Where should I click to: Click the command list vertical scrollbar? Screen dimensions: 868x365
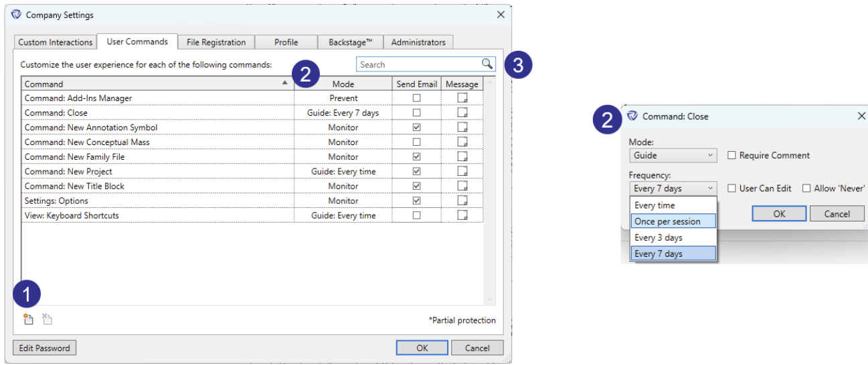(x=489, y=191)
